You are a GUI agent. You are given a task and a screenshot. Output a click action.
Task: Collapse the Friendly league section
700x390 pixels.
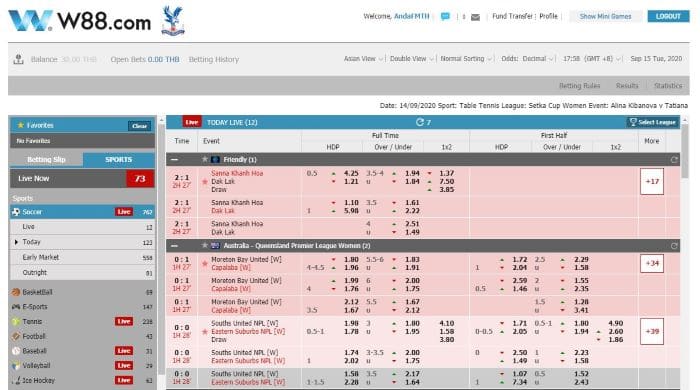[x=175, y=159]
